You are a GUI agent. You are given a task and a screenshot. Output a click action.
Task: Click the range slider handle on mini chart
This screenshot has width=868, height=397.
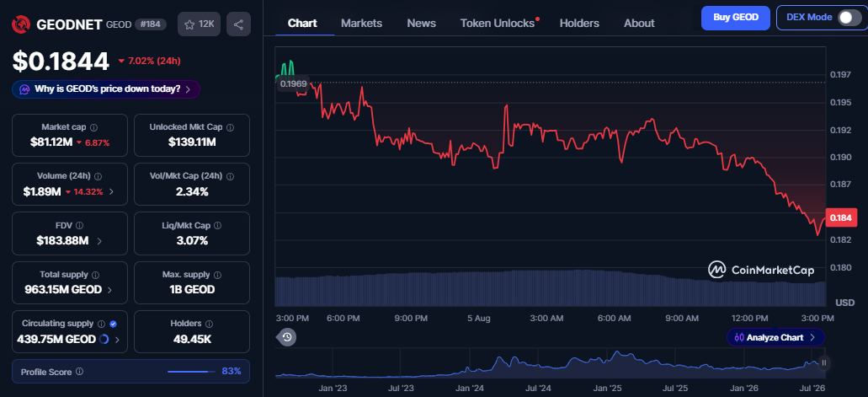click(823, 363)
